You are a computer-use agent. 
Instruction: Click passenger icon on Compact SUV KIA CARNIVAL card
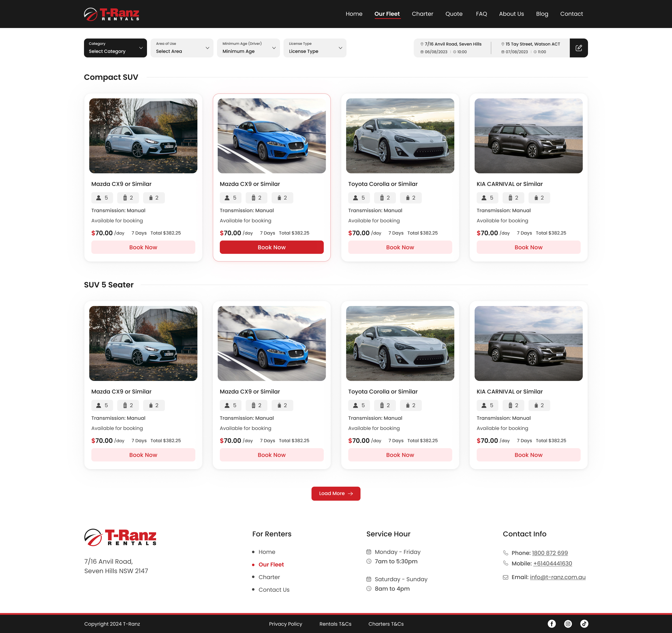click(x=484, y=198)
